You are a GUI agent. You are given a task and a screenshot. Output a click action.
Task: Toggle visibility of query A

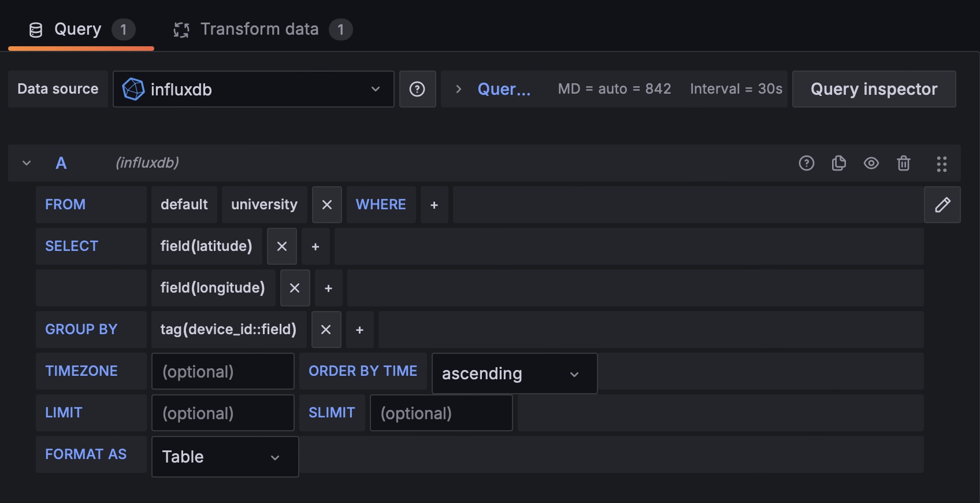871,164
